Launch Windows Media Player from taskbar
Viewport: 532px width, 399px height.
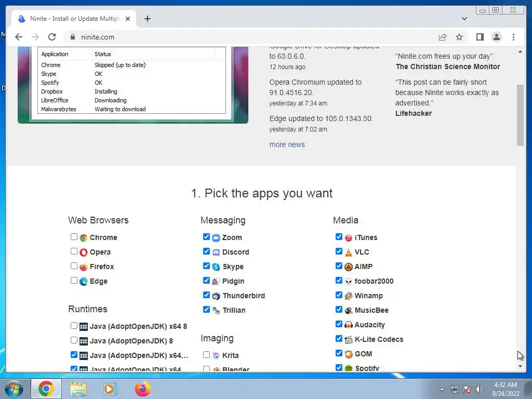110,389
